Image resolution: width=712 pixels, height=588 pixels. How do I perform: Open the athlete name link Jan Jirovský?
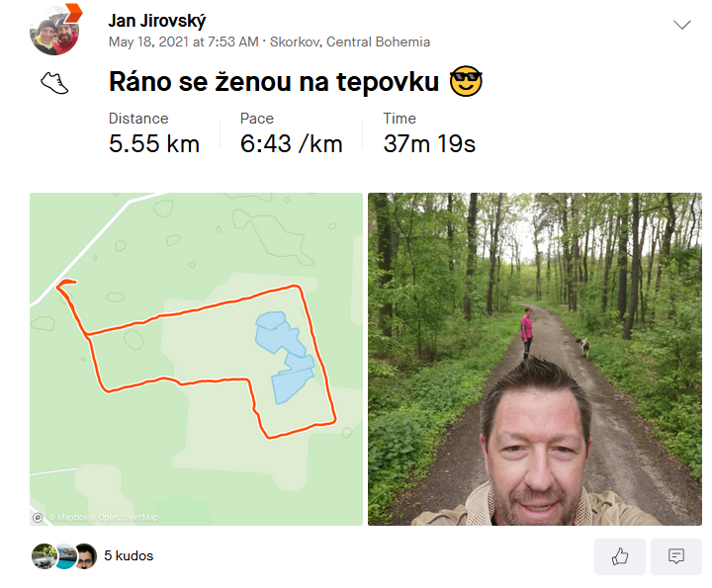(156, 21)
